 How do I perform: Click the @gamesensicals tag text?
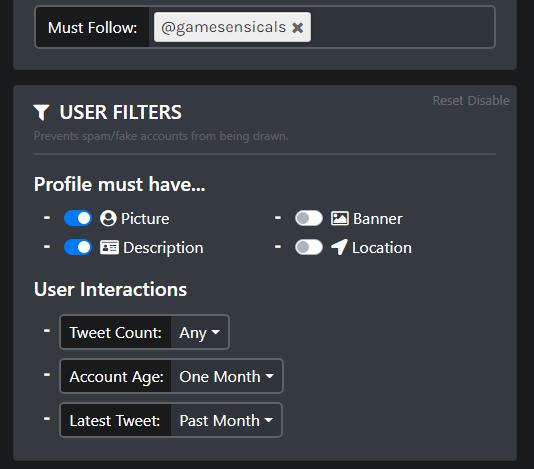click(x=223, y=27)
